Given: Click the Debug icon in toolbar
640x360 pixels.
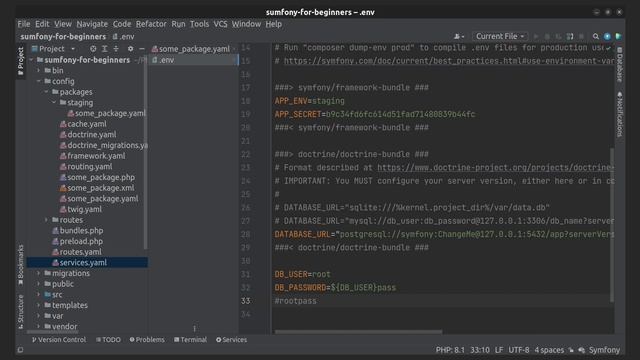Looking at the screenshot, I should pos(547,36).
